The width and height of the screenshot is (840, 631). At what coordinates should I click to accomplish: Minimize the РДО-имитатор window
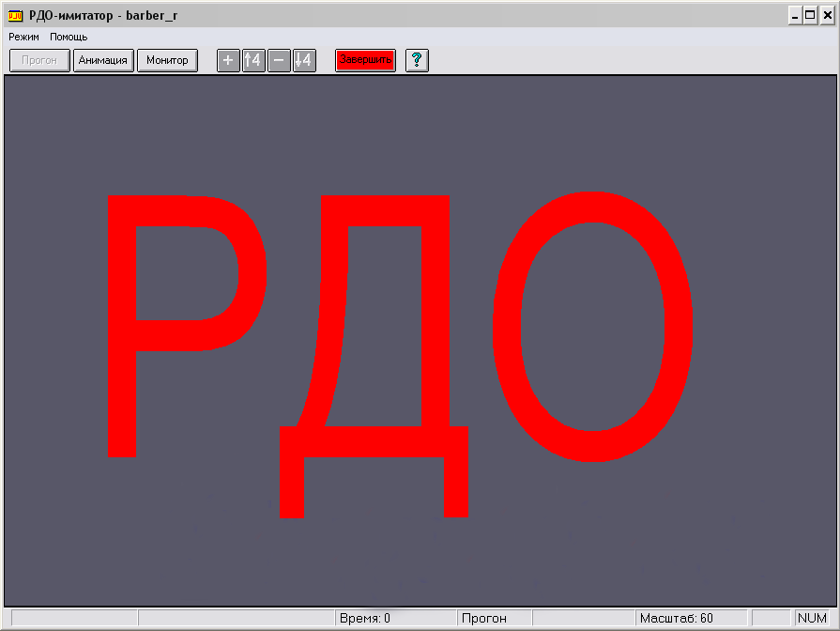[x=795, y=16]
